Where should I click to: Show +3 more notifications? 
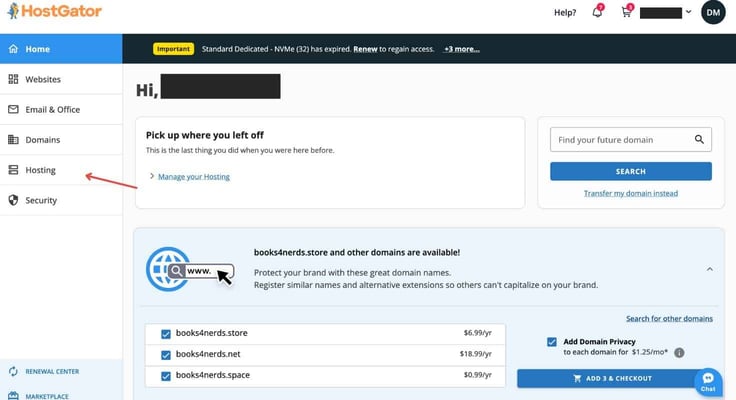click(462, 49)
